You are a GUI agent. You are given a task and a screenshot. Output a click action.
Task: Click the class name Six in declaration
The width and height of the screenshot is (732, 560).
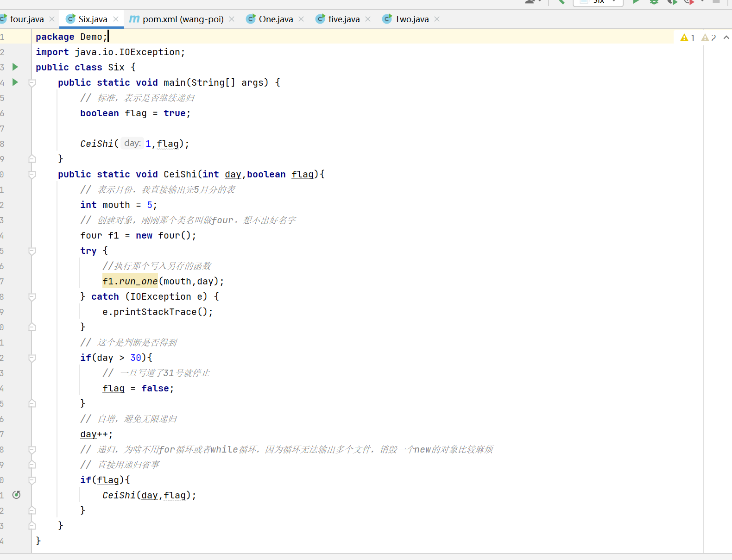(x=116, y=67)
